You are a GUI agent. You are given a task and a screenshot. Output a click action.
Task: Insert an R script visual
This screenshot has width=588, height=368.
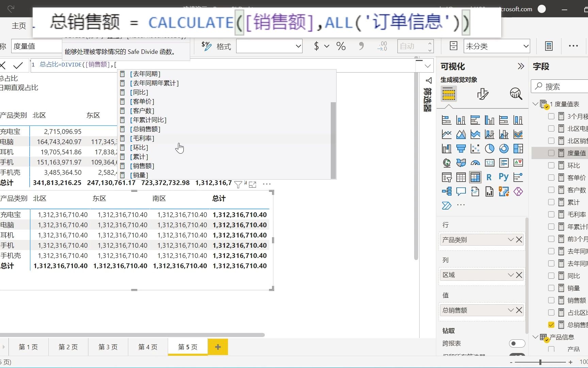tap(489, 177)
